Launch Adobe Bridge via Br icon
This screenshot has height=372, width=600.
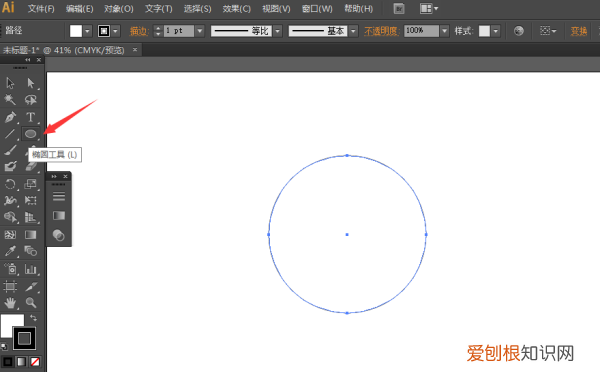click(x=399, y=8)
